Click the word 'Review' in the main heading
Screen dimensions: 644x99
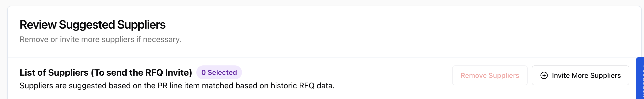click(x=38, y=25)
